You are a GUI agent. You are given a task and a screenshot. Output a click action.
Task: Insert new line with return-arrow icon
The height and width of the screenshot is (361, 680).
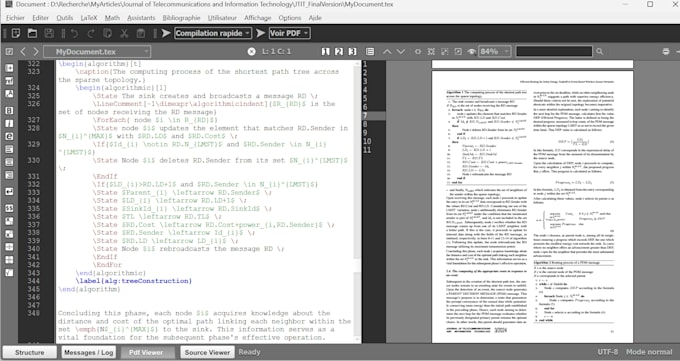[x=9, y=191]
